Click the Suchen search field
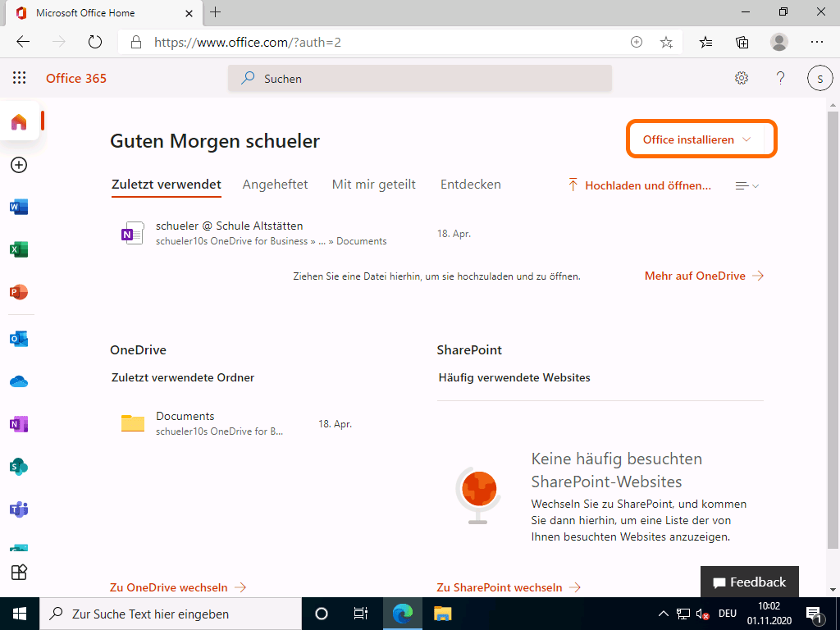The image size is (840, 630). (x=420, y=79)
